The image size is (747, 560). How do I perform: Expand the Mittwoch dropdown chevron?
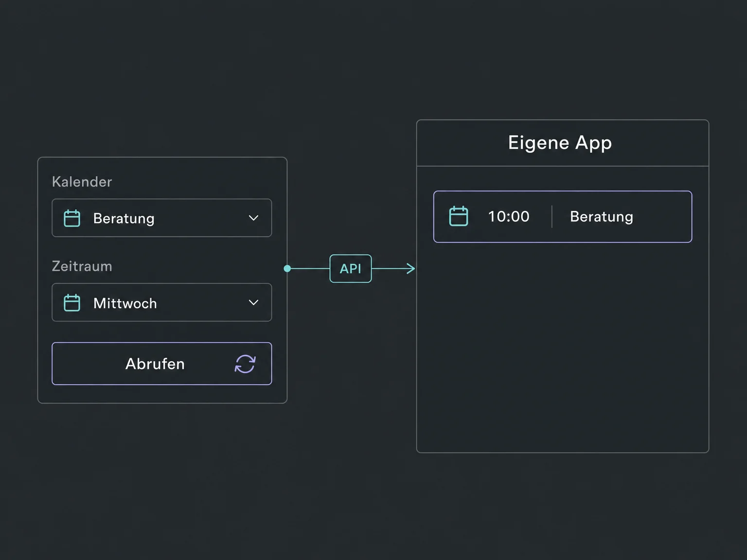(x=253, y=302)
